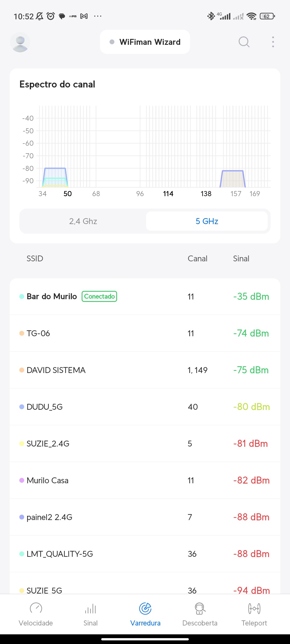The image size is (290, 644).
Task: Select the 5 GHz band toggle
Action: 207,221
